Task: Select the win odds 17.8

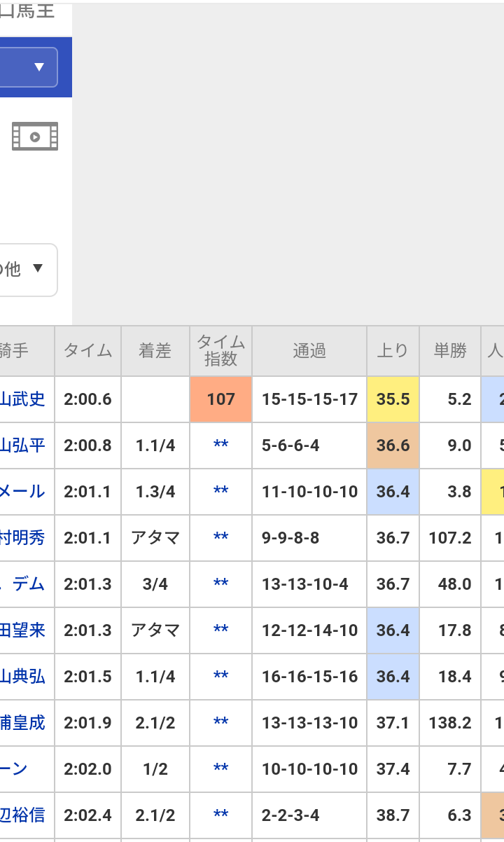Action: click(455, 630)
